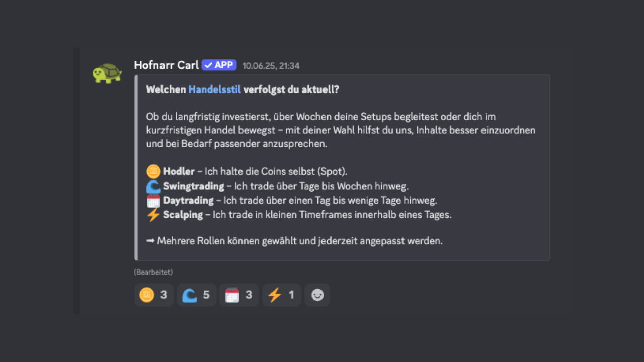The height and width of the screenshot is (362, 644).
Task: Toggle the lightning reaction for Scalping
Action: [x=282, y=295]
